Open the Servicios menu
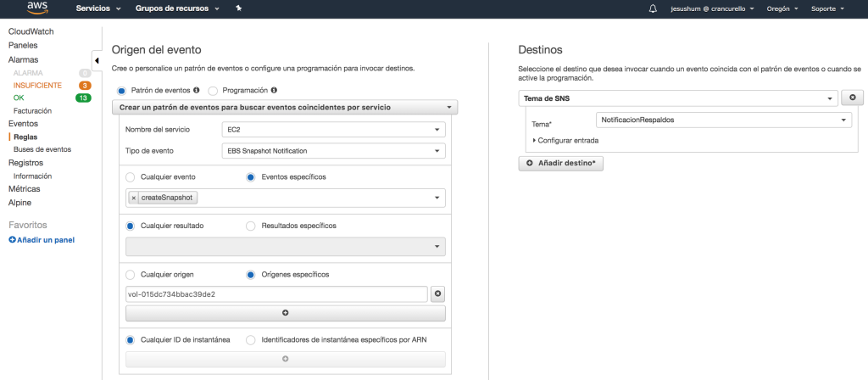This screenshot has height=380, width=868. (98, 8)
